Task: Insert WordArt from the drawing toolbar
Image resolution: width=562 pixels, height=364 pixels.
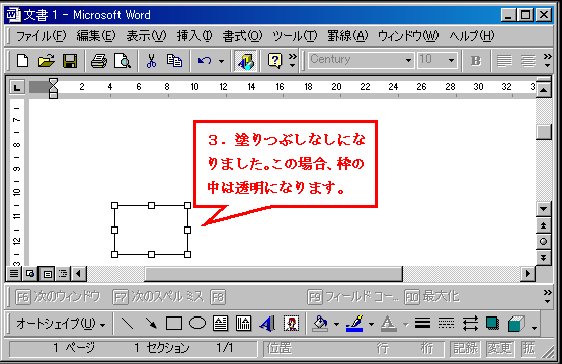Action: 267,323
